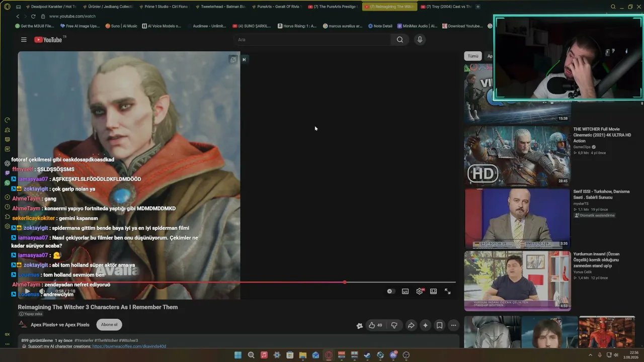The height and width of the screenshot is (362, 644).
Task: Switch the player to theater mode
Action: [x=434, y=291]
